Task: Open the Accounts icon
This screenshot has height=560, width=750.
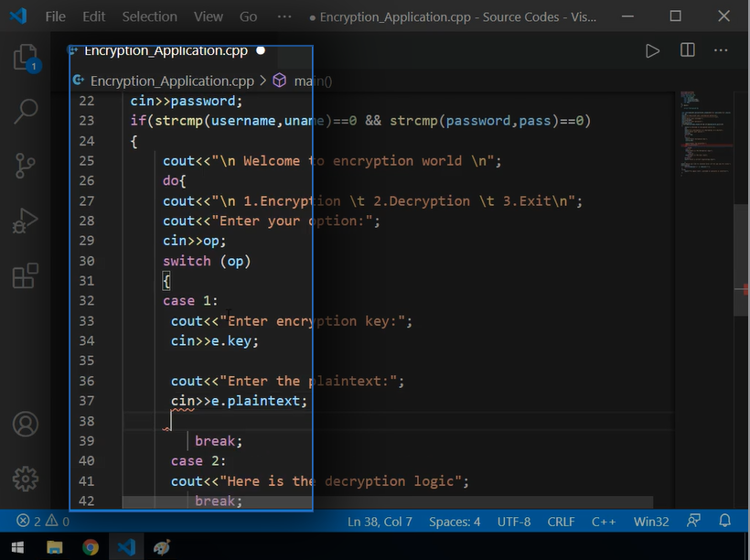Action: click(25, 424)
